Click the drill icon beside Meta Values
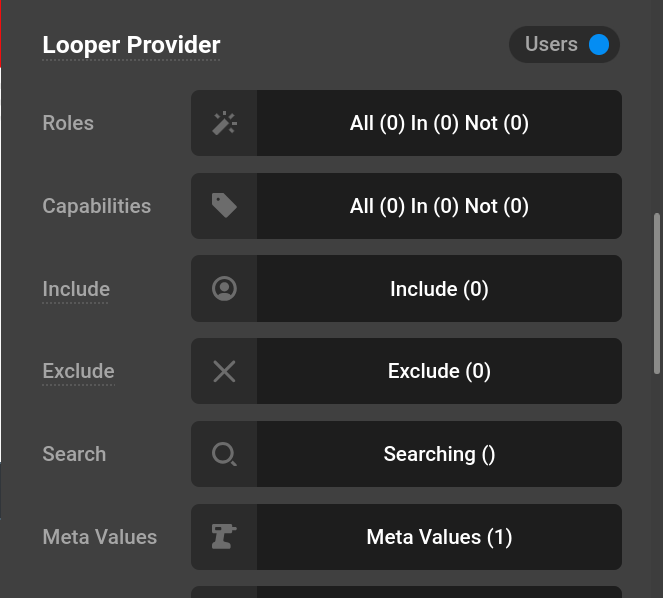 224,537
